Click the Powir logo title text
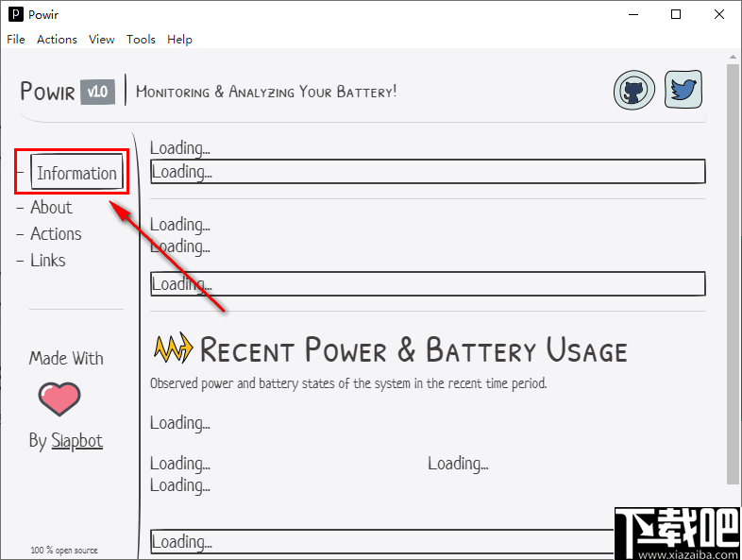The image size is (742, 560). 47,92
